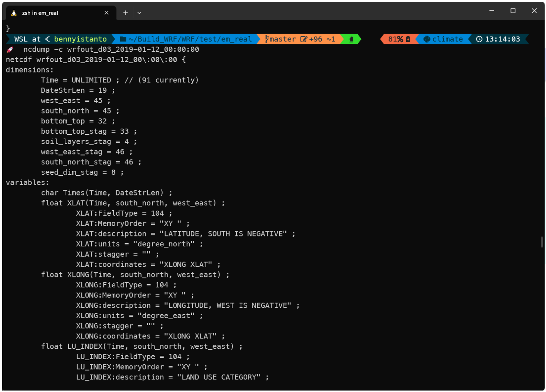Image resolution: width=546 pixels, height=392 pixels.
Task: Click the clock icon before 13:14:03
Action: click(479, 39)
